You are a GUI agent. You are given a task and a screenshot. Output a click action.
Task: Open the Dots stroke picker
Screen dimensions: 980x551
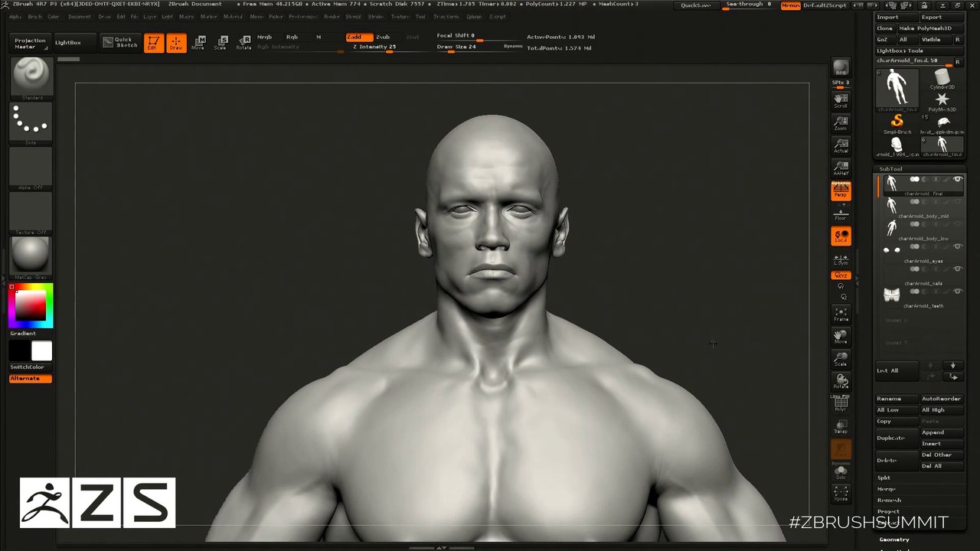pos(31,123)
